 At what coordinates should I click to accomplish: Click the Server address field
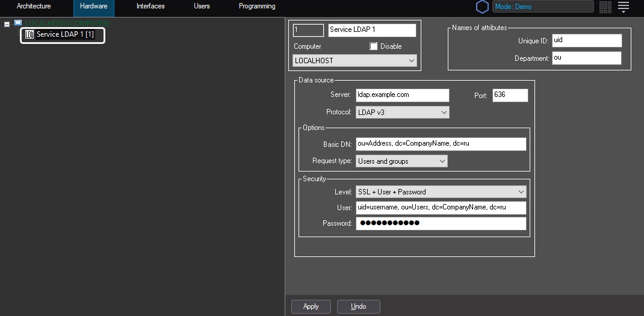click(402, 95)
